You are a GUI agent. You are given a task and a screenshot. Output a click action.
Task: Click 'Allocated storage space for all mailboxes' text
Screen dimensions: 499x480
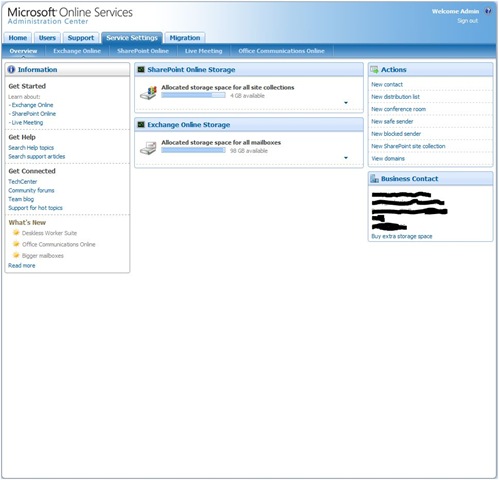point(221,142)
